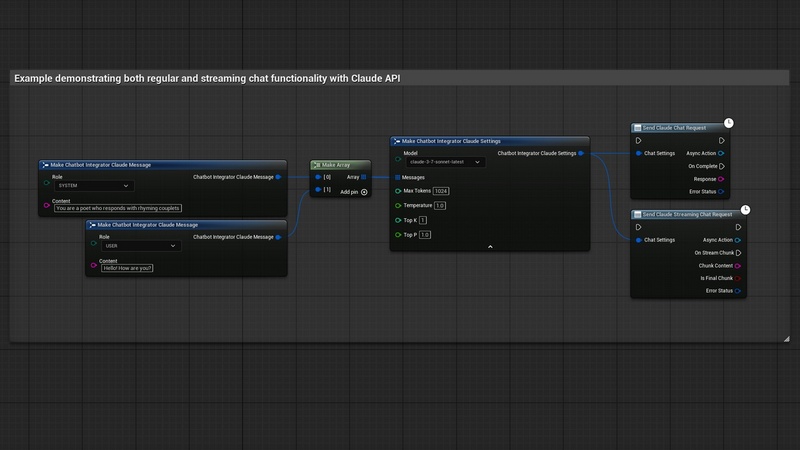Click the On Complete execution output pin
Screen dimensions: 800x450
tap(722, 166)
